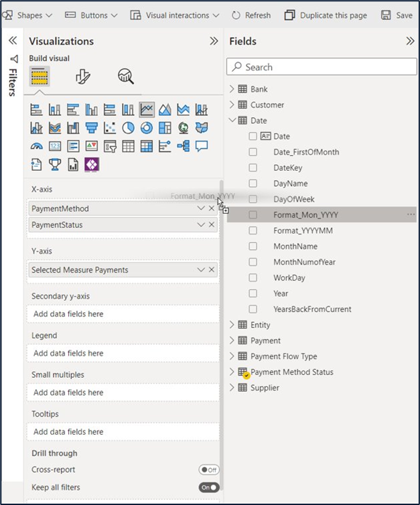
Task: Select the scatter chart visual
Action: tap(110, 128)
